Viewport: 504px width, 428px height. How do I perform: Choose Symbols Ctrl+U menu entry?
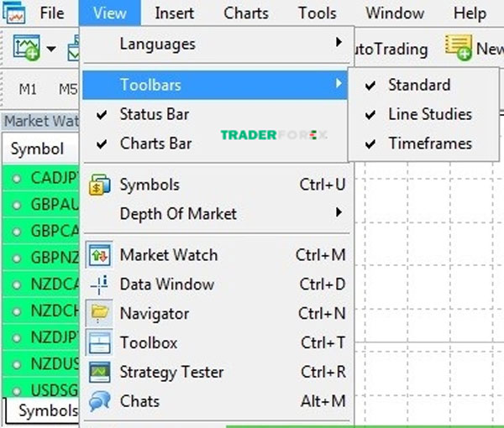(215, 185)
